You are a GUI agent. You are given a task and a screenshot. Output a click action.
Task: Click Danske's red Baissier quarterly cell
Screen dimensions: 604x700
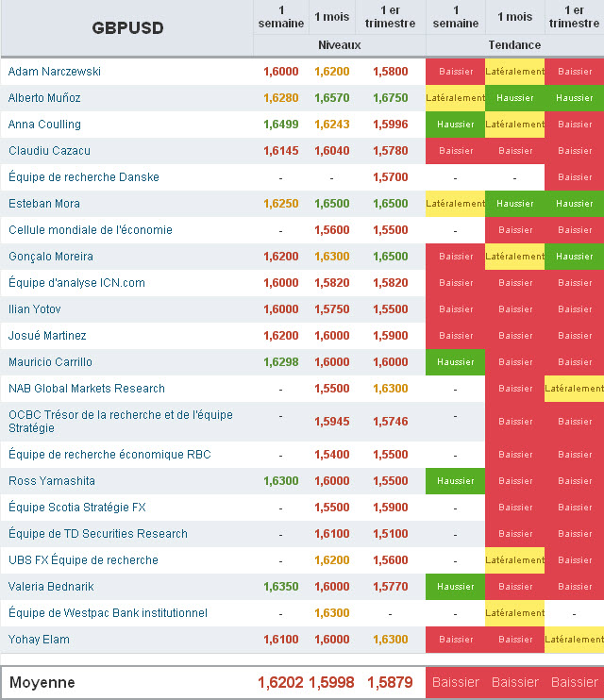(x=575, y=177)
